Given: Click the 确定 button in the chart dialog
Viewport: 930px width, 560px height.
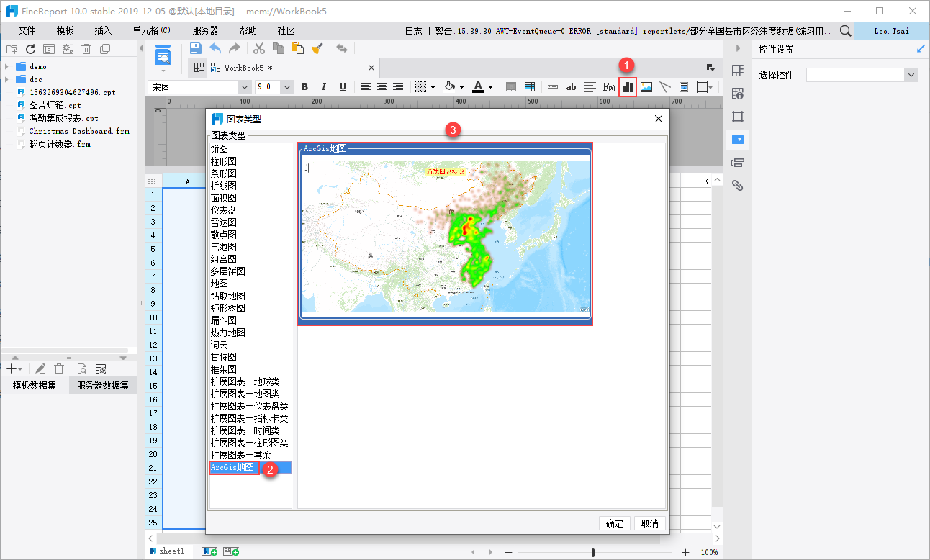Looking at the screenshot, I should tap(615, 523).
